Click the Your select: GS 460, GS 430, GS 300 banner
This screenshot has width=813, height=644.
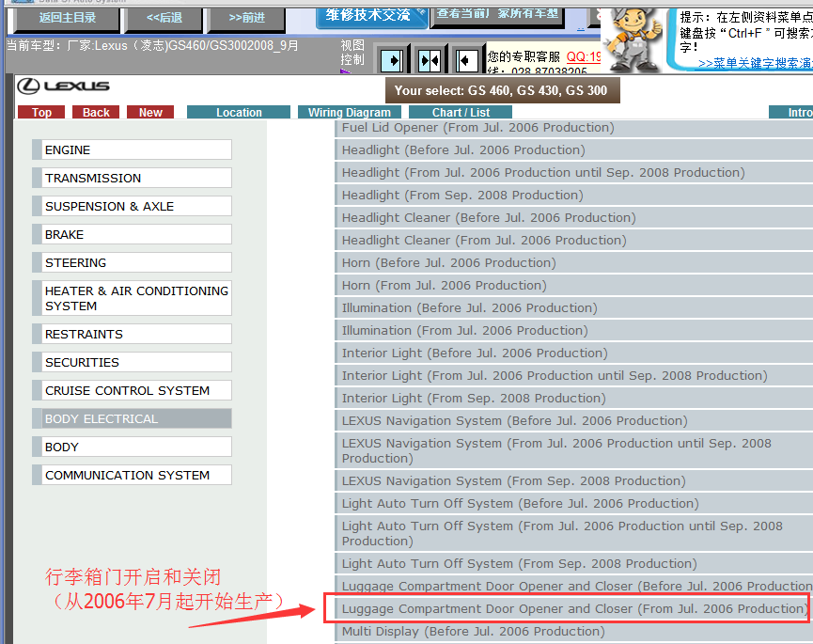coord(502,90)
